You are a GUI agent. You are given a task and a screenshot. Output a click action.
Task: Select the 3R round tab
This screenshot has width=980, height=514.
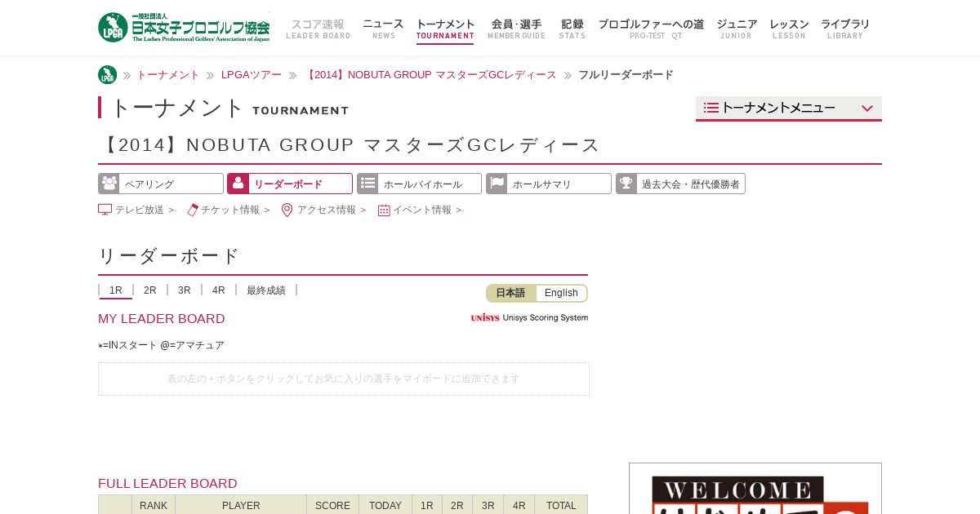click(x=185, y=290)
